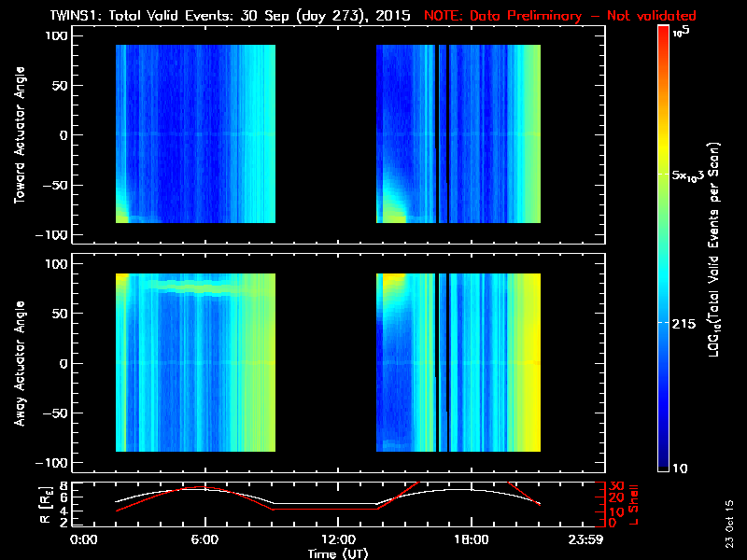Click the 10 colorbar minimum label

tap(680, 469)
